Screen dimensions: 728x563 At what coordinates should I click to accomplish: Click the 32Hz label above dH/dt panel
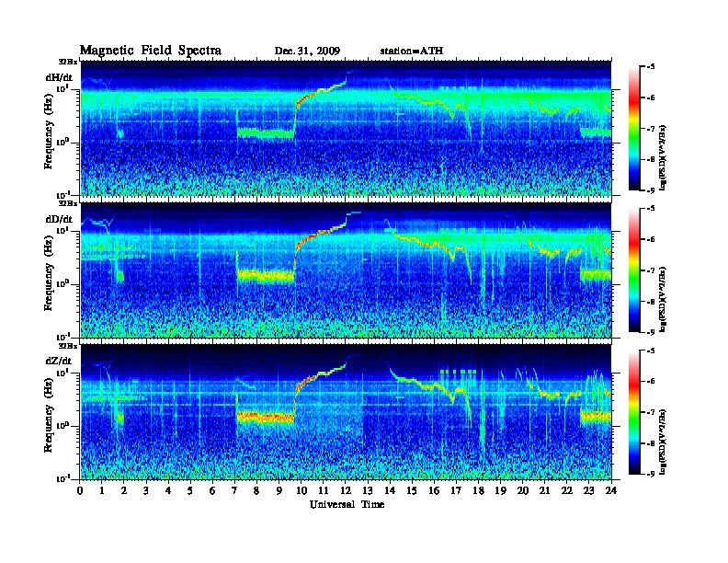pos(68,61)
